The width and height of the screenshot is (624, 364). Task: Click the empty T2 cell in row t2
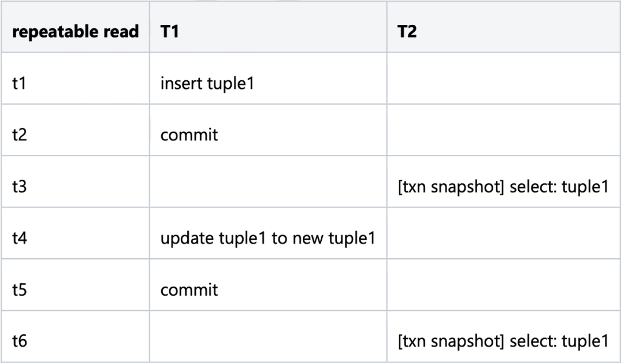pos(503,135)
